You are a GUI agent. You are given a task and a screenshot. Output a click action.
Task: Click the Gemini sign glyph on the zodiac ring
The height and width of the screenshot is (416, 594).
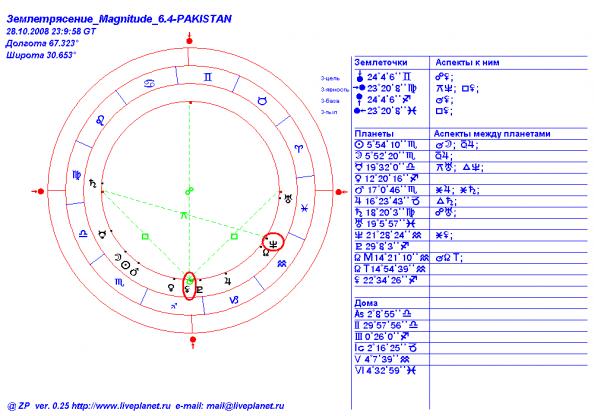(207, 77)
